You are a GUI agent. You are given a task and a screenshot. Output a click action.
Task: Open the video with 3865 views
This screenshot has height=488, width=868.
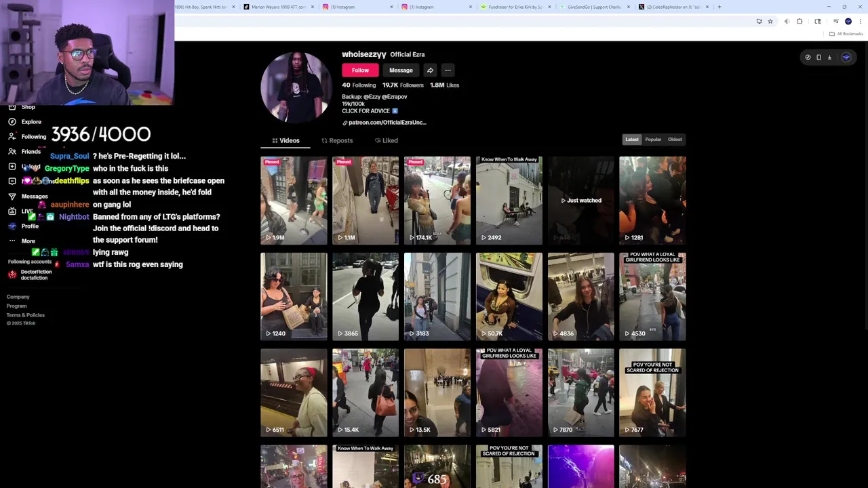point(366,296)
